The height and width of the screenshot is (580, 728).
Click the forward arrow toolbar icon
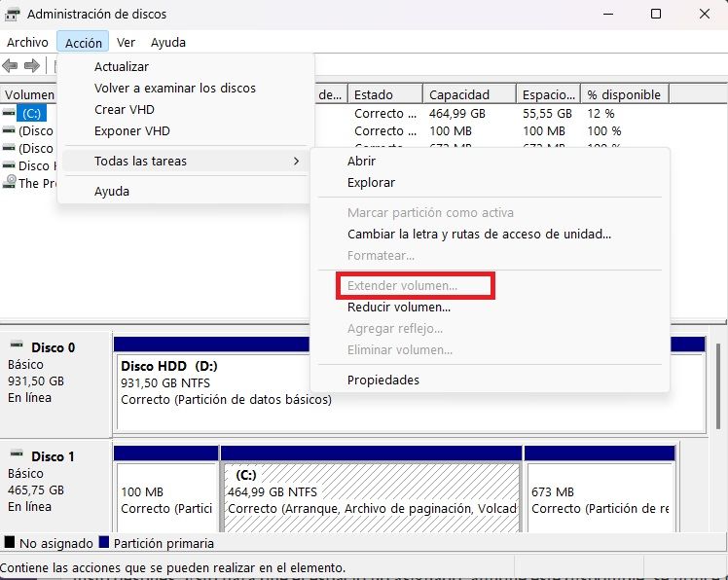click(31, 65)
